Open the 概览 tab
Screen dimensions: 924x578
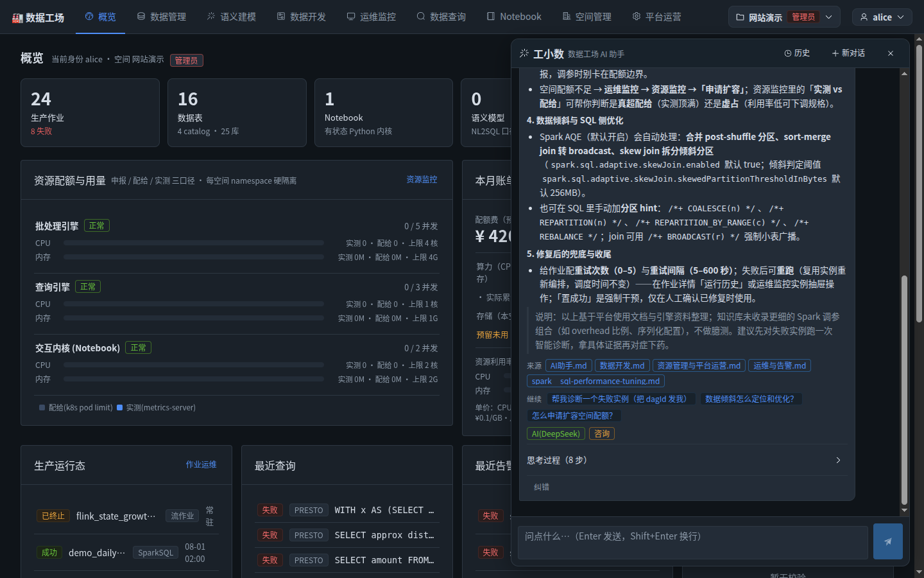click(x=100, y=17)
